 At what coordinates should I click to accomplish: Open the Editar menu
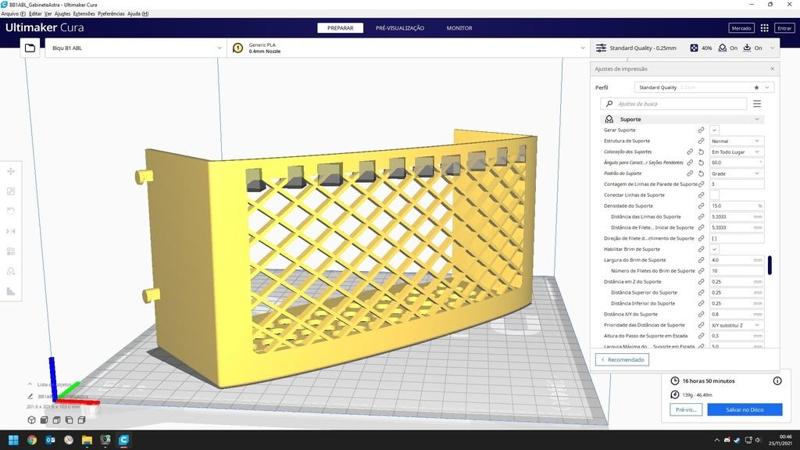click(x=35, y=14)
